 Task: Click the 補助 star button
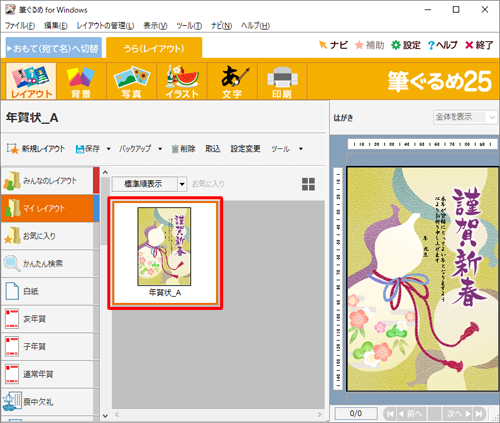pyautogui.click(x=370, y=45)
